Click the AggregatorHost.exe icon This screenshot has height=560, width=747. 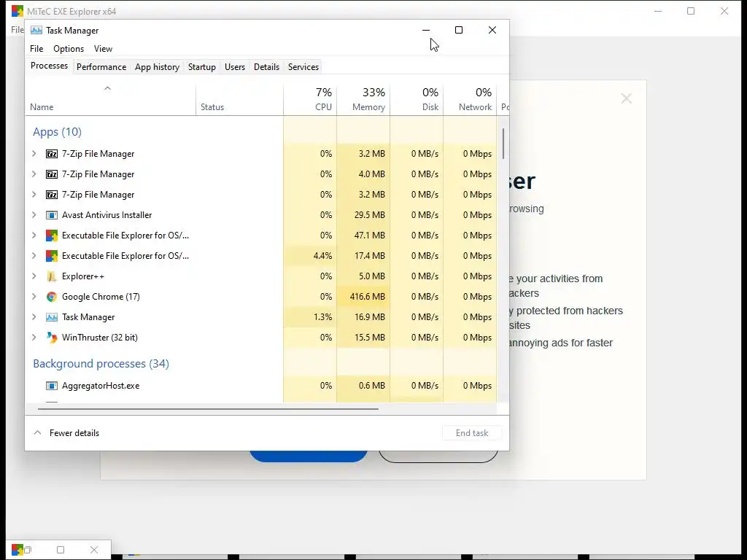(52, 386)
